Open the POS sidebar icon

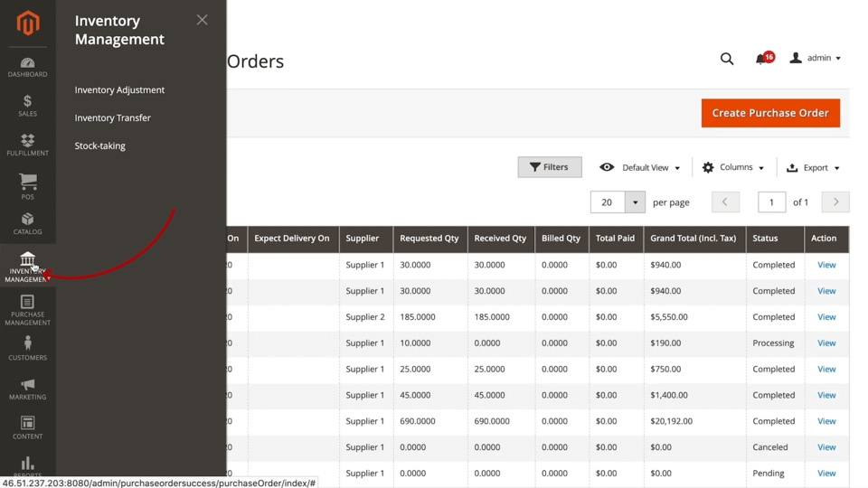(x=27, y=186)
